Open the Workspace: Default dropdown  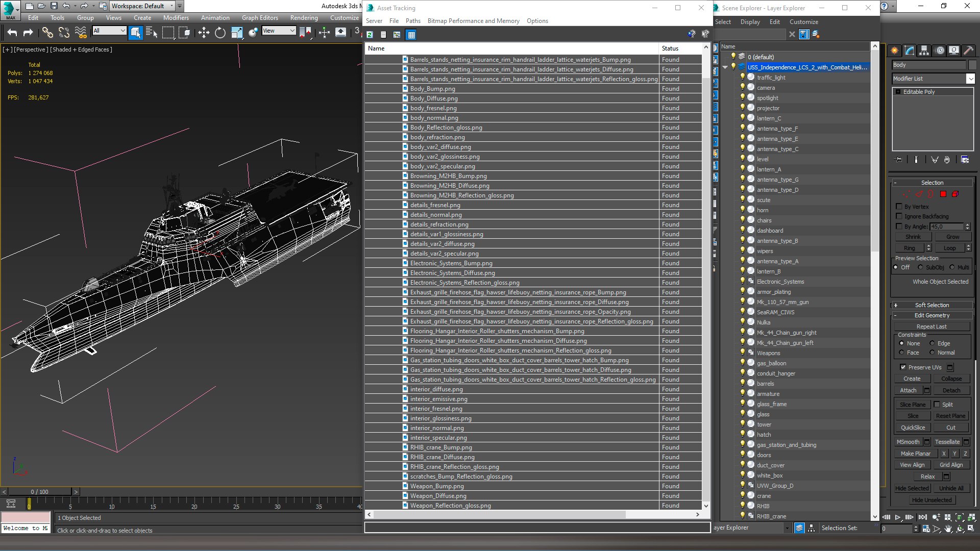coord(142,6)
